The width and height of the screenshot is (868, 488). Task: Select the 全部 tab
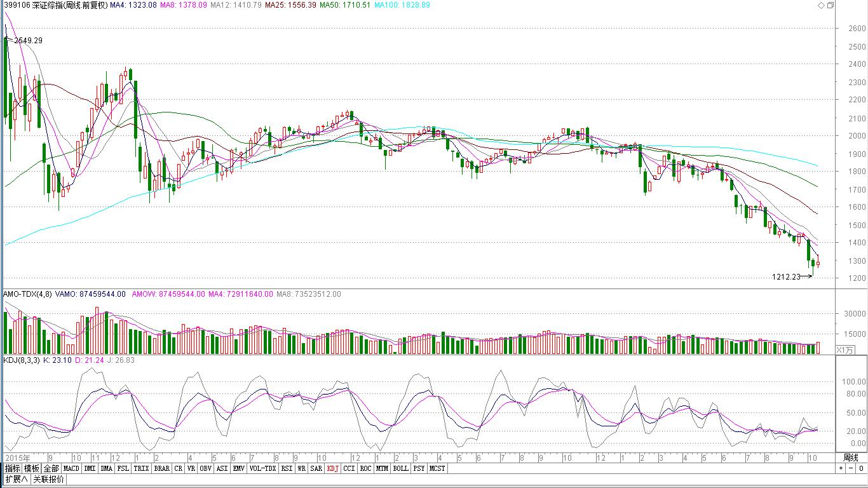click(51, 468)
